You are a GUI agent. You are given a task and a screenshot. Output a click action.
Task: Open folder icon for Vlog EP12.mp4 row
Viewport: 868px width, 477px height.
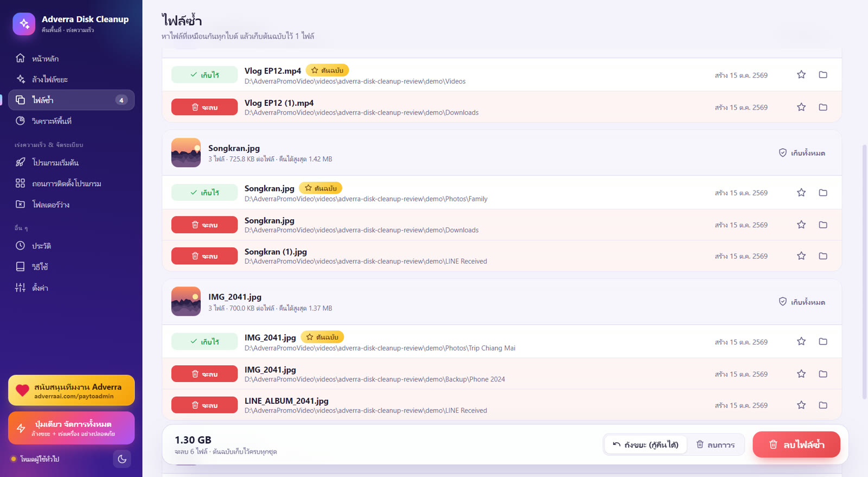click(823, 74)
